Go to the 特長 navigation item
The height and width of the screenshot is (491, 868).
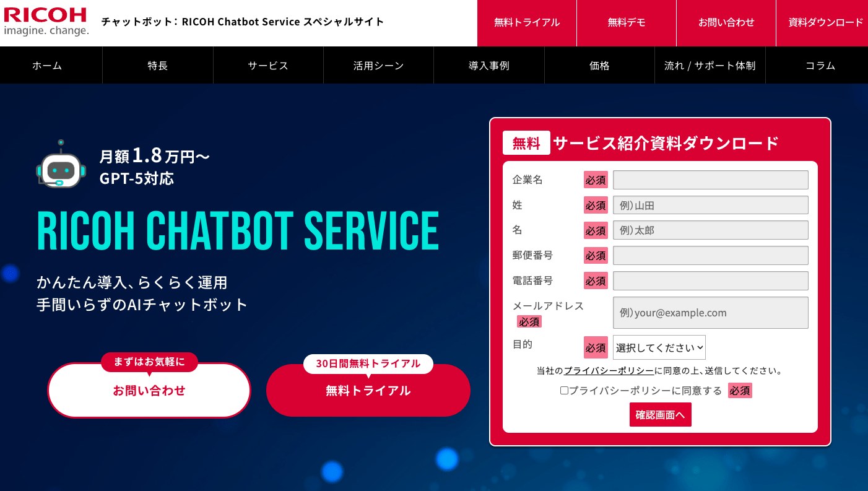point(158,66)
